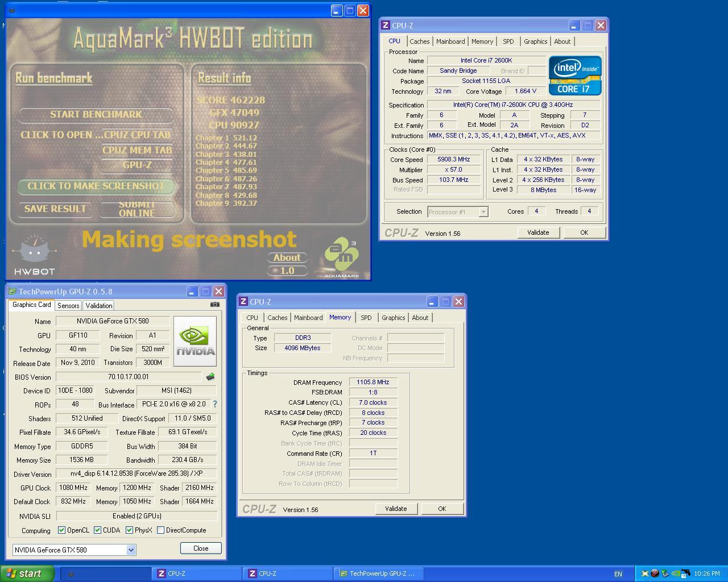Image resolution: width=728 pixels, height=582 pixels.
Task: Switch to the Validation tab in GPU-Z
Action: (x=99, y=306)
